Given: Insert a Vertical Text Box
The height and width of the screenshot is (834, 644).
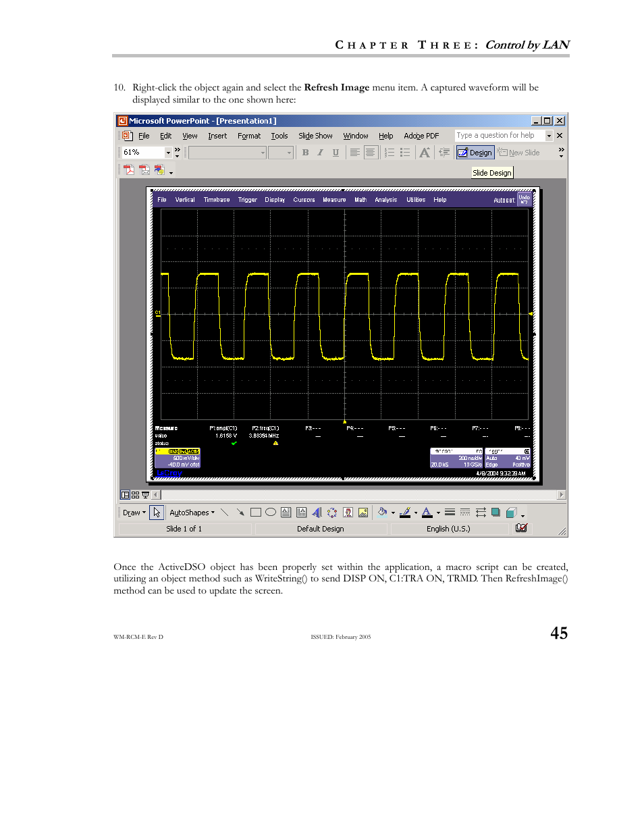Looking at the screenshot, I should [302, 513].
